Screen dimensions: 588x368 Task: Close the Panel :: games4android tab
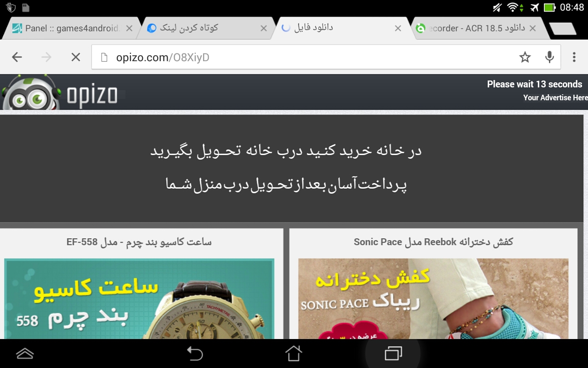tap(129, 29)
